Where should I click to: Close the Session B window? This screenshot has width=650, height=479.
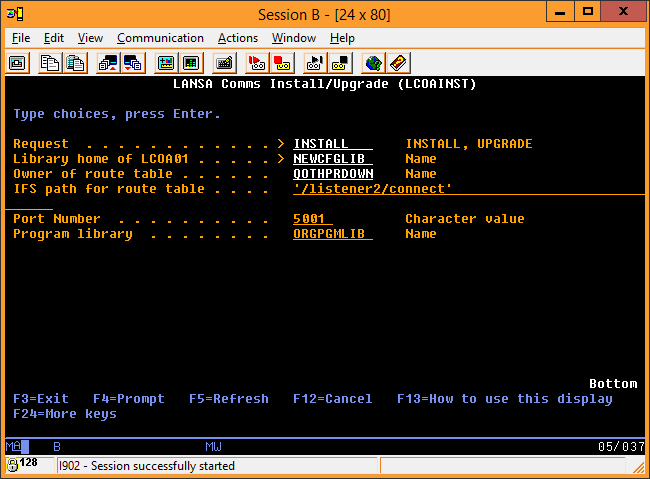click(623, 12)
